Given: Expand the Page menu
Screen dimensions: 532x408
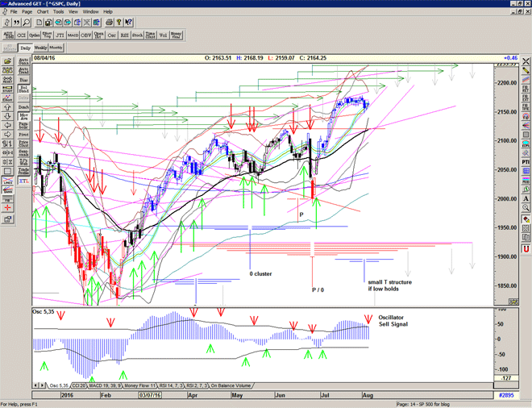Looking at the screenshot, I should [x=27, y=12].
